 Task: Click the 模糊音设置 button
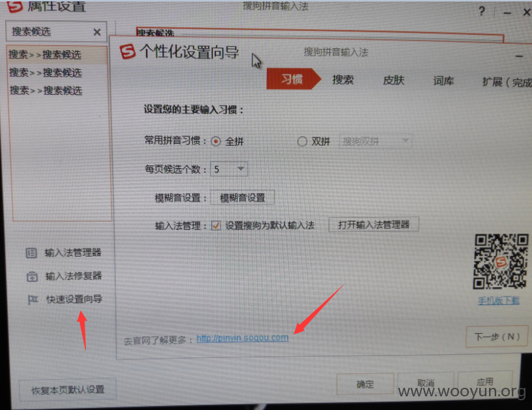click(242, 197)
